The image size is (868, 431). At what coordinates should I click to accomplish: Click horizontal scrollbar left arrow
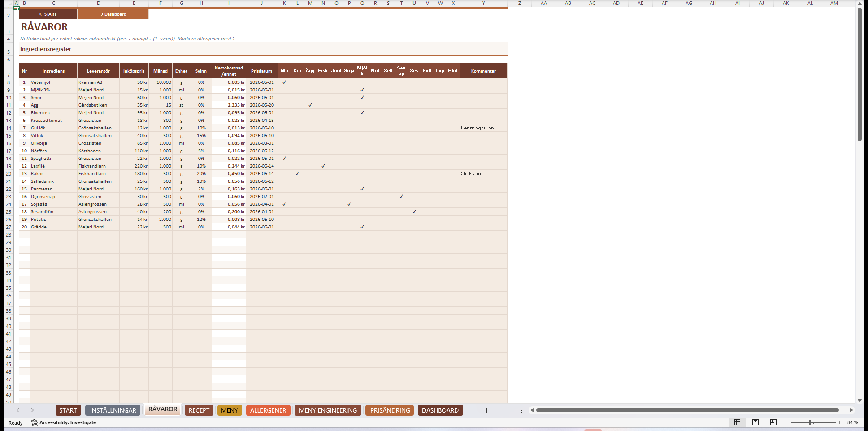click(x=532, y=410)
